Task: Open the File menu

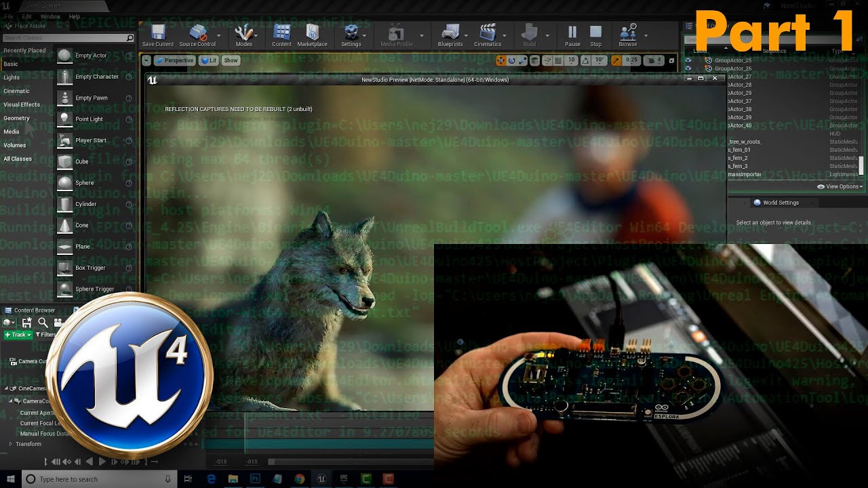Action: click(x=9, y=16)
